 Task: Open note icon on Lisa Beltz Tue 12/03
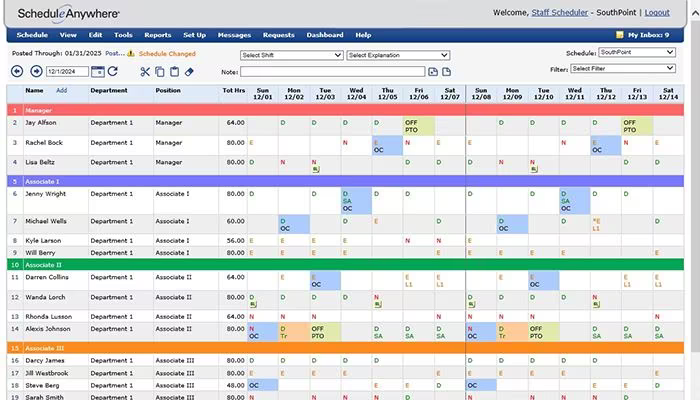pos(316,169)
